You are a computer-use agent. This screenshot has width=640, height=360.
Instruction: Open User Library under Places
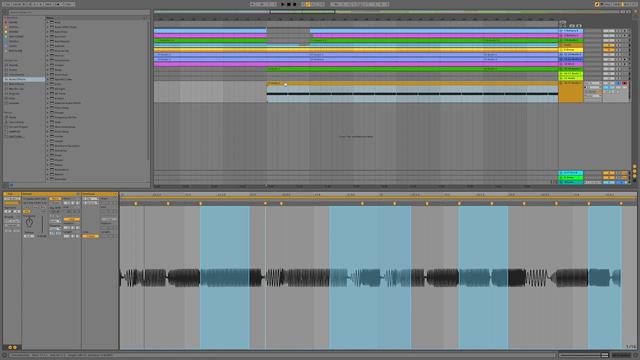pyautogui.click(x=16, y=122)
